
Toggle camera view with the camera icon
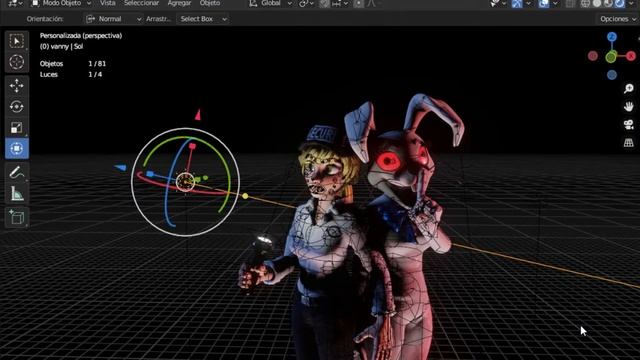pyautogui.click(x=629, y=124)
